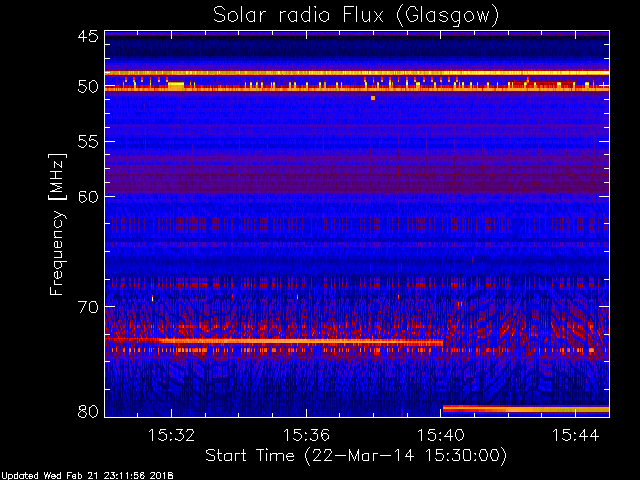Click the 15:40 time axis label
This screenshot has height=480, width=640.
click(x=440, y=436)
